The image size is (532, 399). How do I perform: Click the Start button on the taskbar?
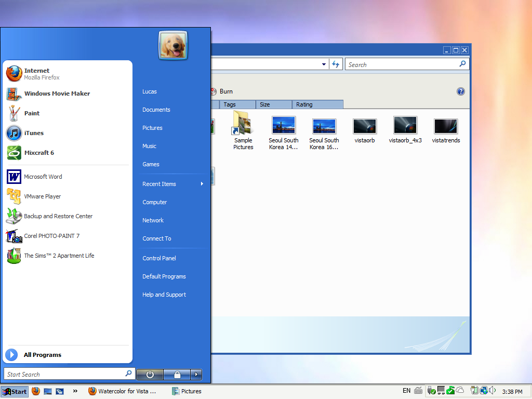coord(15,392)
